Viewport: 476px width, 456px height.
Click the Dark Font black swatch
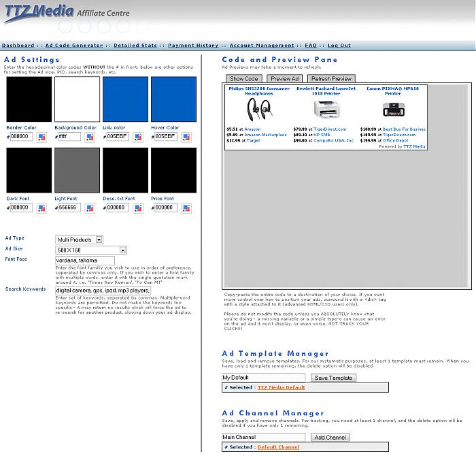point(29,170)
